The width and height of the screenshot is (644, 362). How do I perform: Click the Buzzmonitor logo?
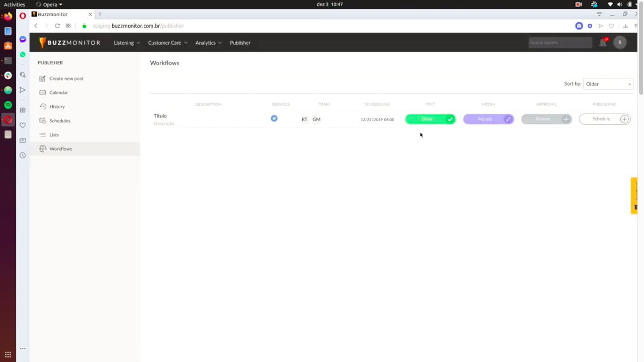coord(70,42)
